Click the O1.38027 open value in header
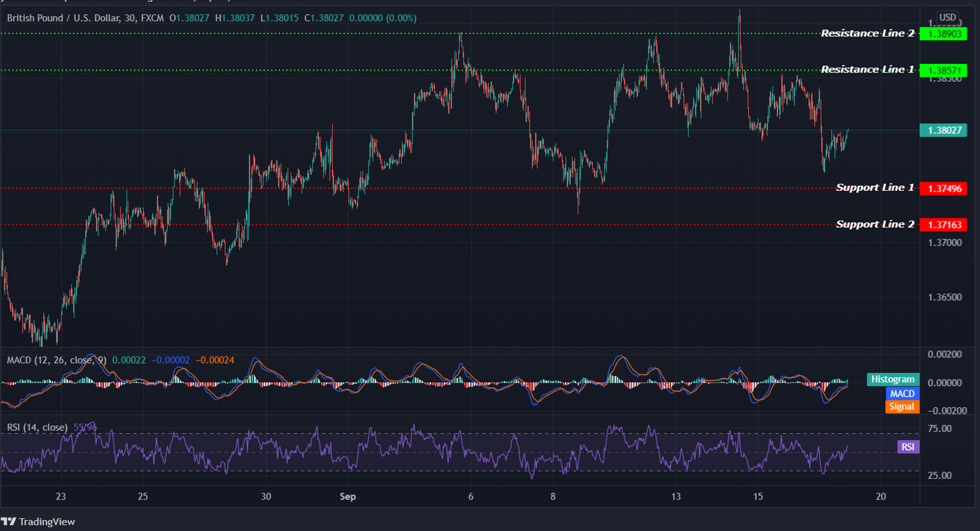This screenshot has width=980, height=531. (x=190, y=18)
